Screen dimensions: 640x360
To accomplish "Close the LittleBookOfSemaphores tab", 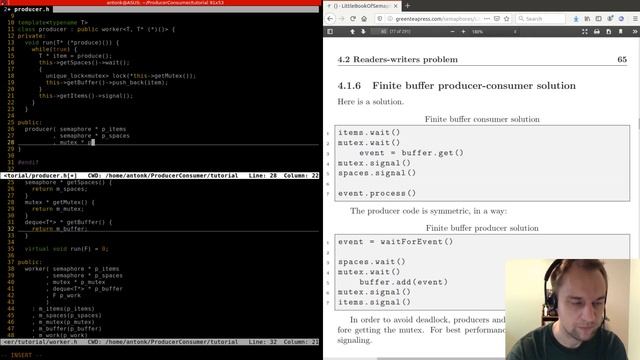I will coord(396,6).
